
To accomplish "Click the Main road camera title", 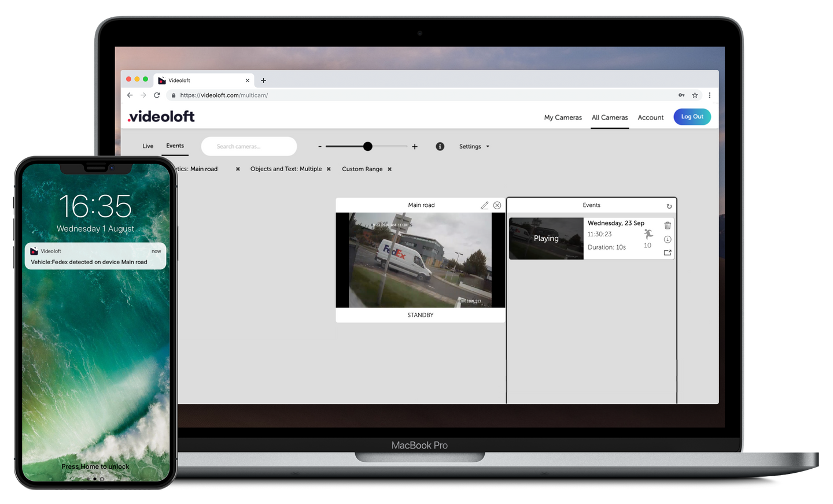I will pyautogui.click(x=421, y=205).
